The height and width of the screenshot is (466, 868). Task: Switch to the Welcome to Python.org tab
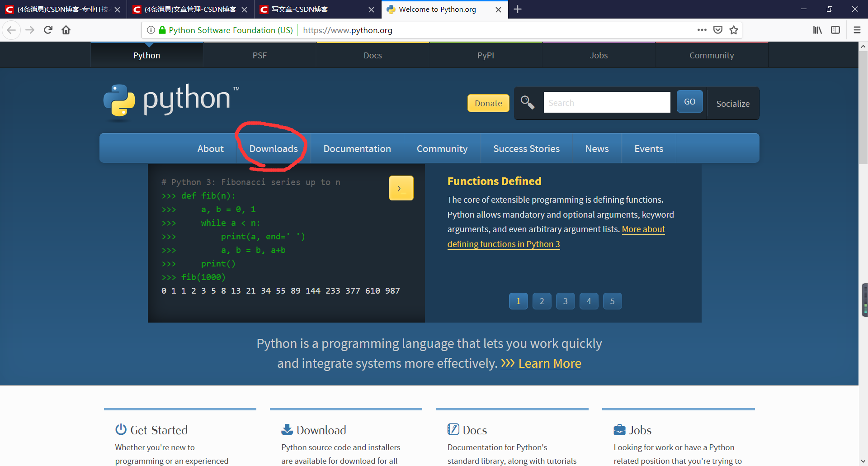tap(436, 9)
